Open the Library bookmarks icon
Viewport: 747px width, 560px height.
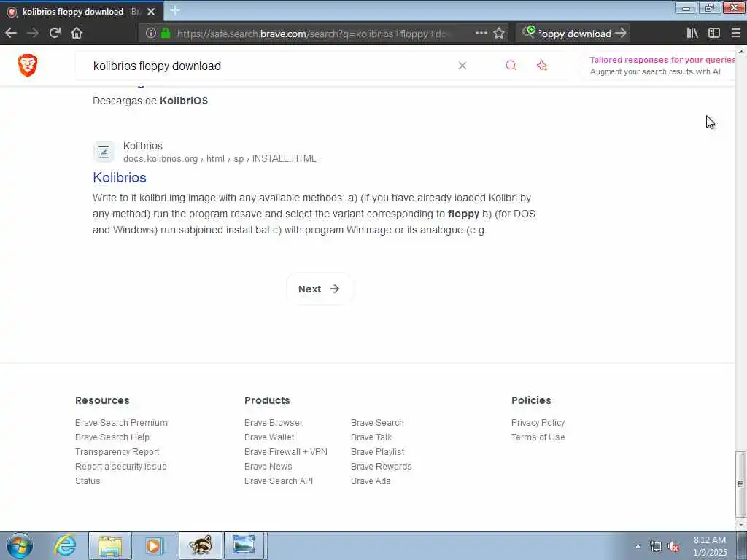[692, 33]
